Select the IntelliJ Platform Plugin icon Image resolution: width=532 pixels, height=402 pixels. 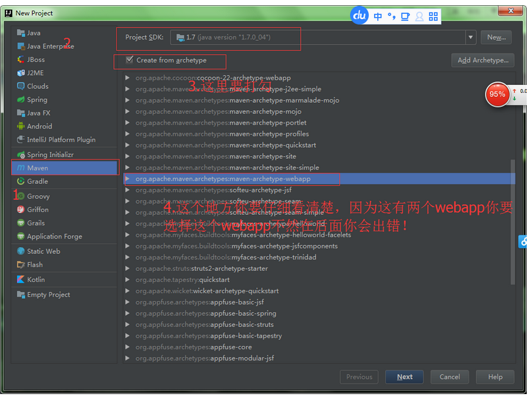point(20,140)
